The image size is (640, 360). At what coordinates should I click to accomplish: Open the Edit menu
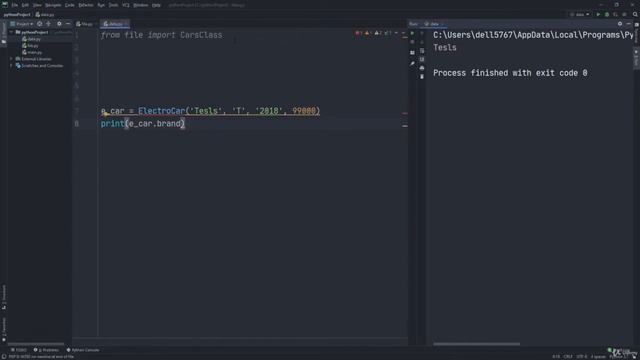[x=25, y=5]
